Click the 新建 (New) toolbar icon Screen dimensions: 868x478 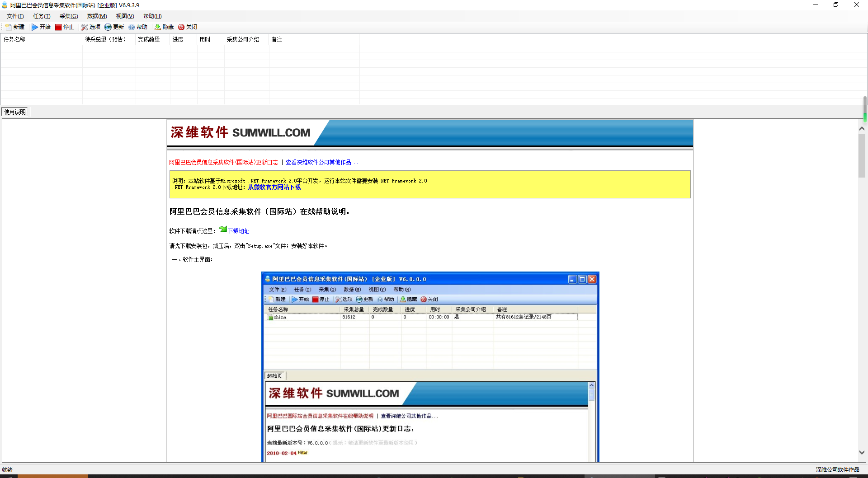[x=15, y=27]
